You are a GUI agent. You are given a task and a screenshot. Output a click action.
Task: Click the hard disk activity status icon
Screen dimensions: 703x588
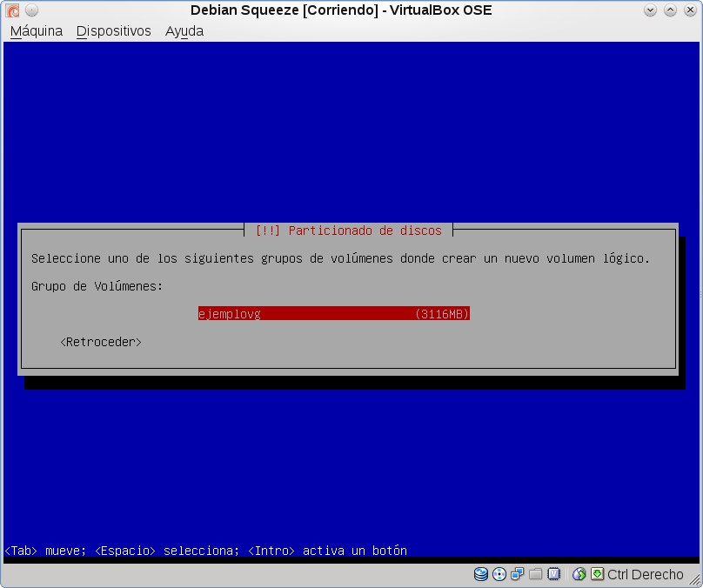[480, 574]
